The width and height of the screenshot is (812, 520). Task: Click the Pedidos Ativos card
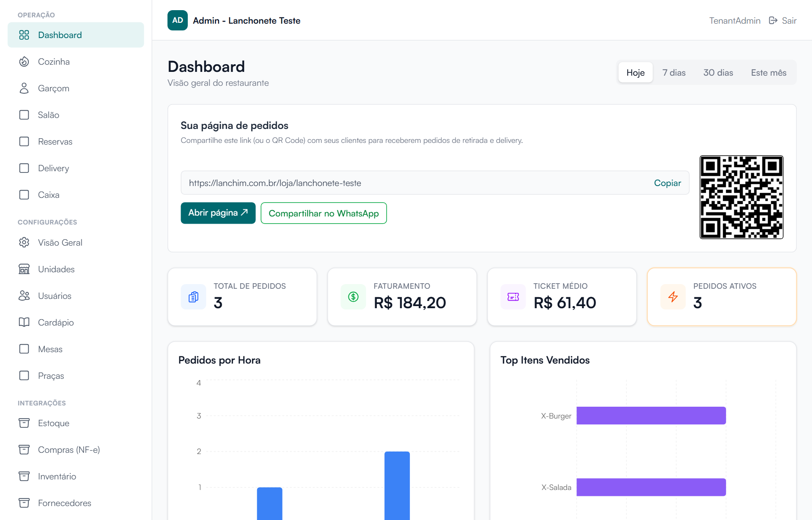coord(721,297)
